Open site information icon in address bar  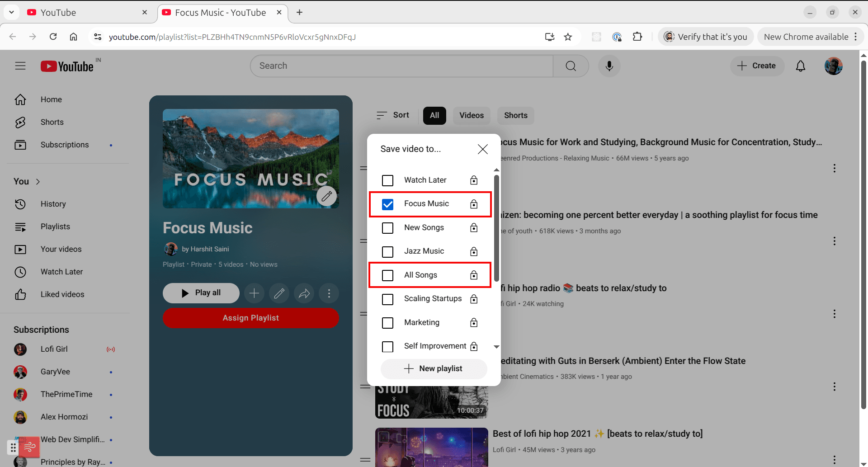[97, 37]
